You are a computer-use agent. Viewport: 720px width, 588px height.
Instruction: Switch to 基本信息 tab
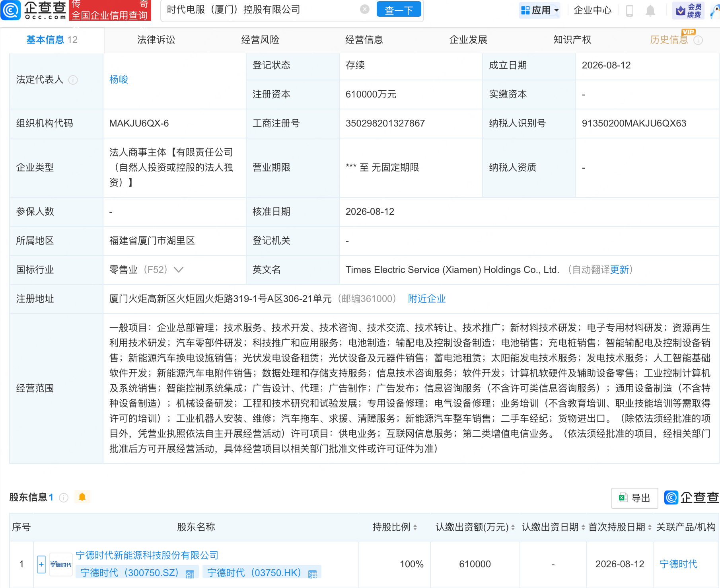point(52,40)
